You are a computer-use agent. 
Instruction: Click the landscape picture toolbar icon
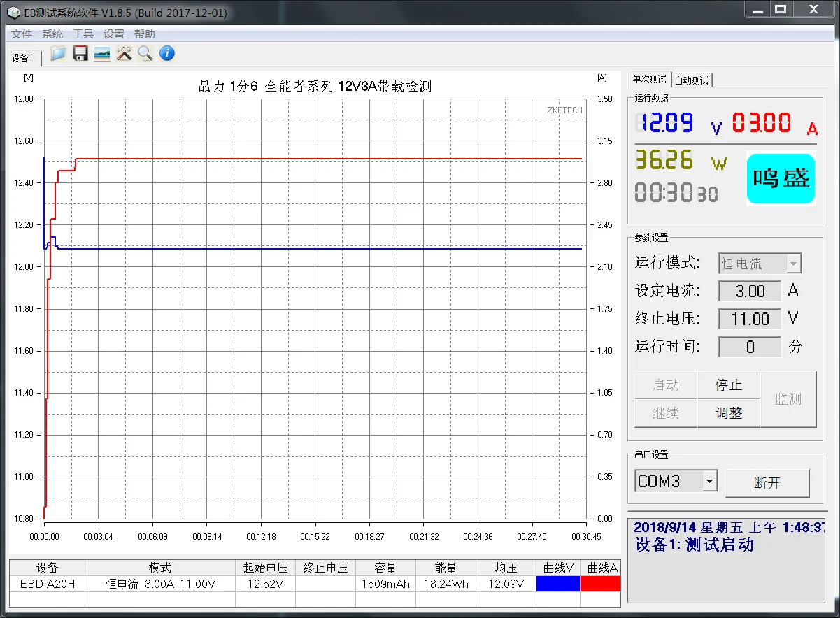(x=102, y=54)
